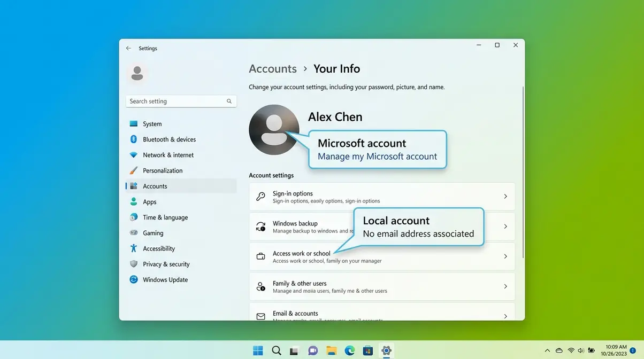Image resolution: width=644 pixels, height=359 pixels.
Task: Show hidden tray icons chevron
Action: [547, 350]
